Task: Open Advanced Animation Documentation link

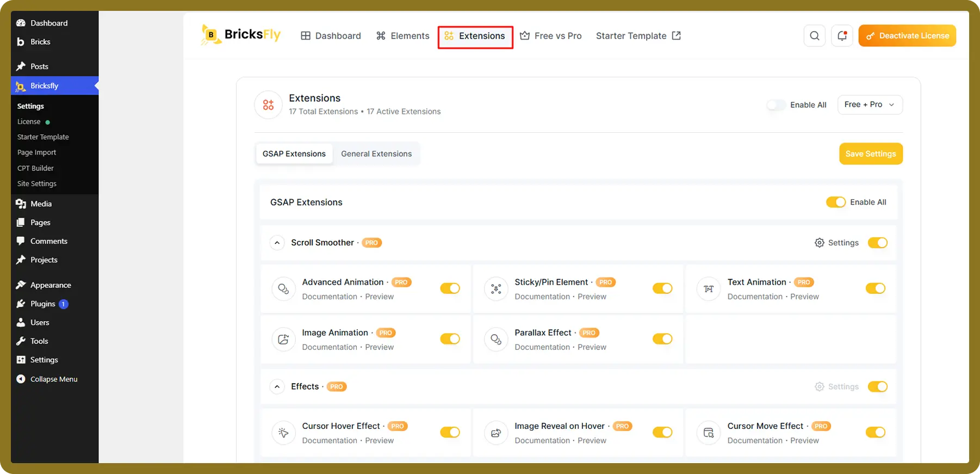Action: [330, 297]
